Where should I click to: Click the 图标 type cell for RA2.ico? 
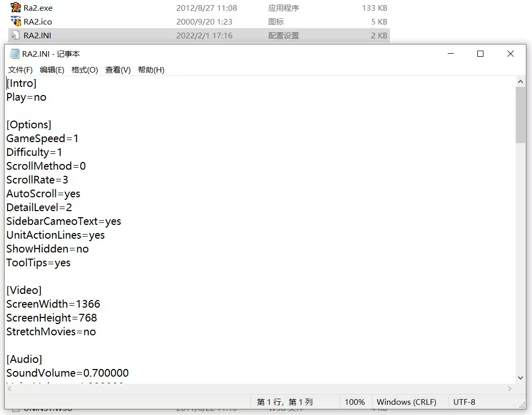[275, 21]
